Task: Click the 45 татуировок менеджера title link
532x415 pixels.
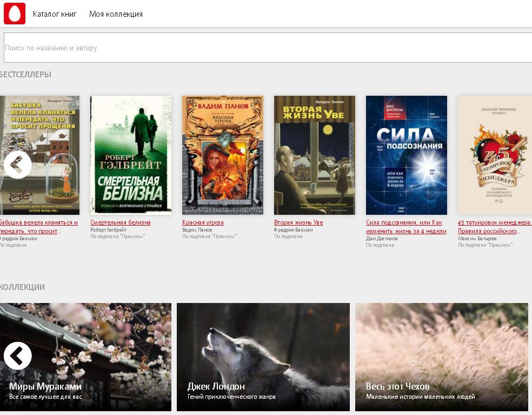Action: pos(494,222)
